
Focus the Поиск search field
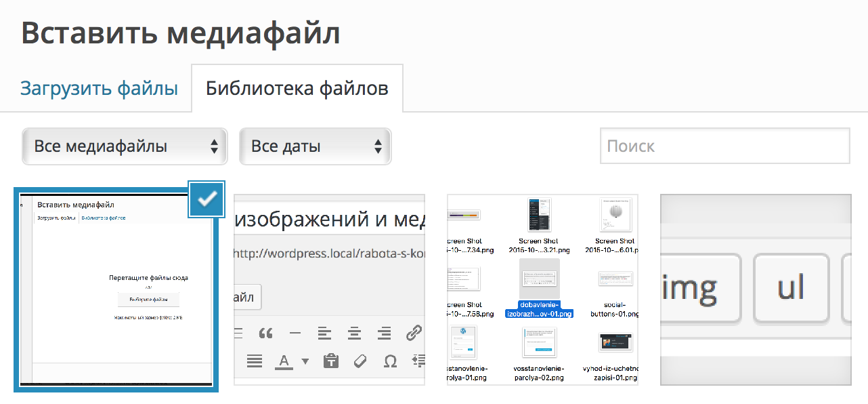coord(724,146)
